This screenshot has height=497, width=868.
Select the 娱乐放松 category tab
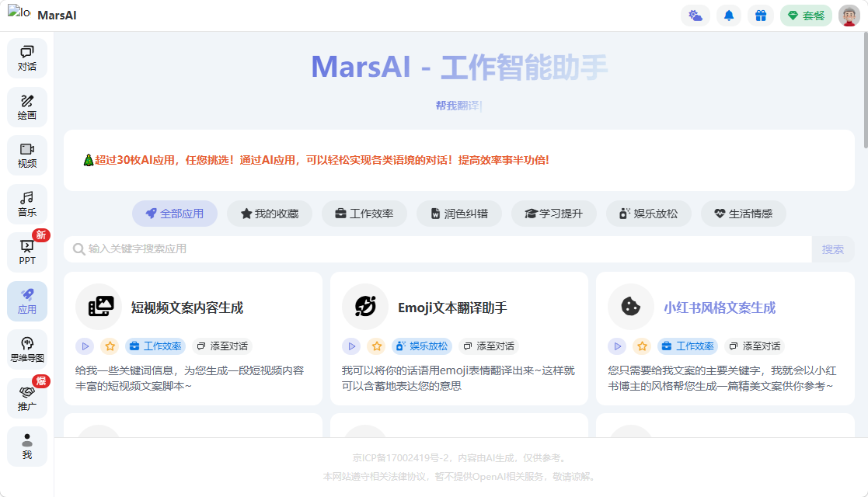pos(649,214)
